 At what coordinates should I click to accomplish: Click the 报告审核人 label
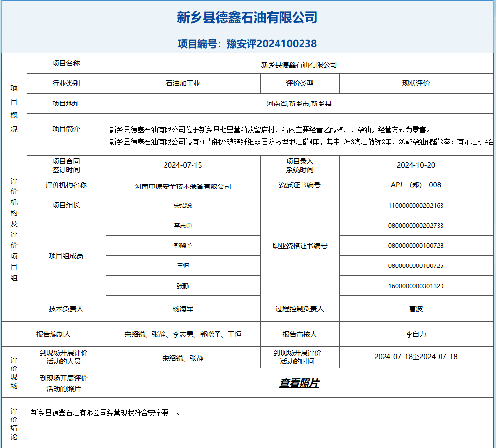[x=300, y=334]
